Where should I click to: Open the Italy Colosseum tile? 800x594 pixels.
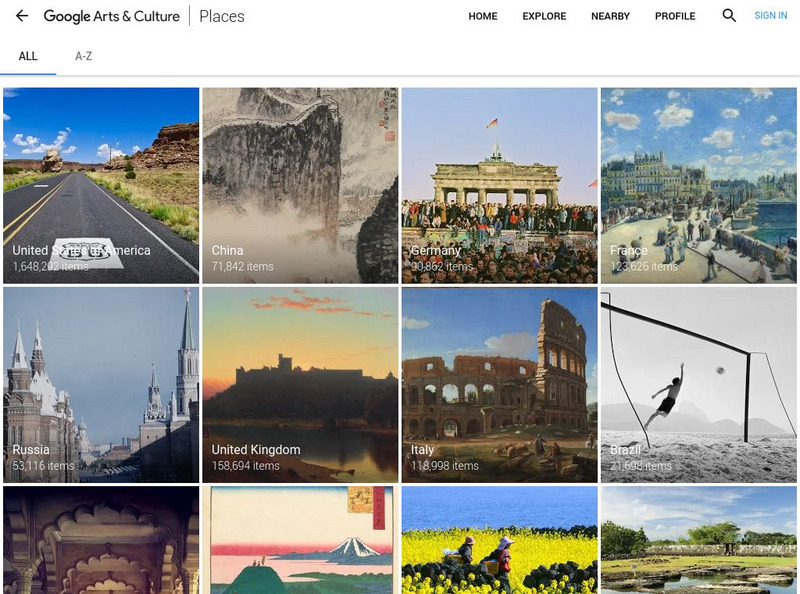tap(499, 385)
